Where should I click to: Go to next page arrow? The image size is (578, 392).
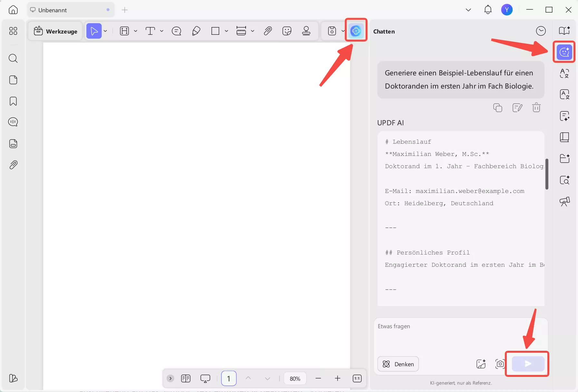click(x=268, y=378)
